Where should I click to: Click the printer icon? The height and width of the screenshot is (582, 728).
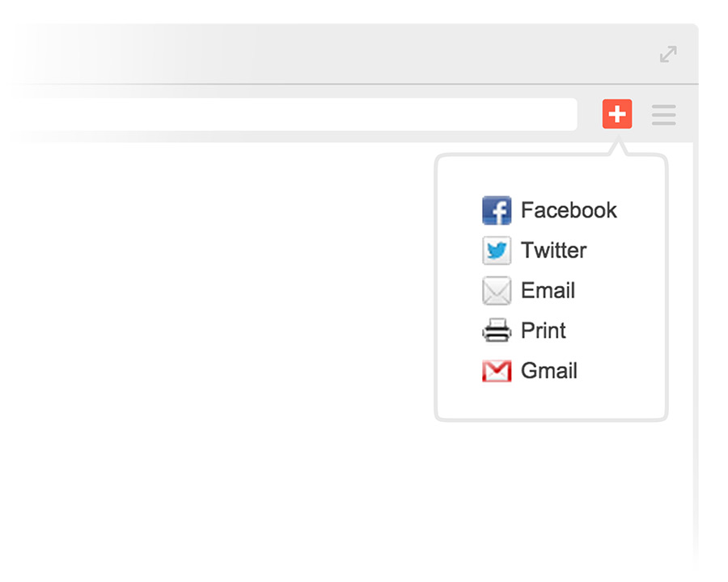(497, 331)
